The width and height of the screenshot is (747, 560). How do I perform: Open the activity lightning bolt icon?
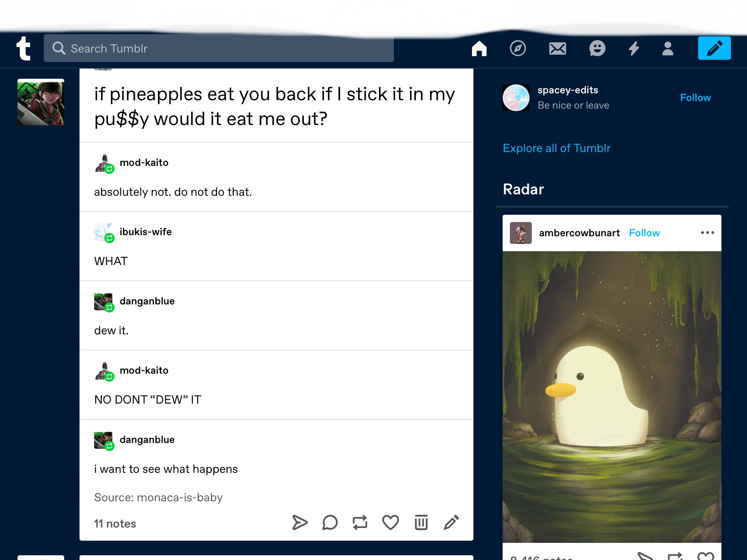point(634,48)
